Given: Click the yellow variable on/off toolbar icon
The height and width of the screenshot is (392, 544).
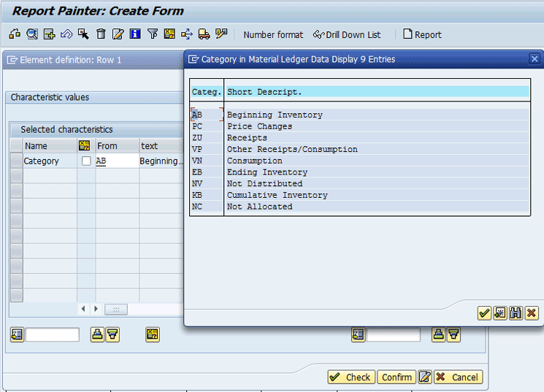Looking at the screenshot, I should (x=169, y=34).
